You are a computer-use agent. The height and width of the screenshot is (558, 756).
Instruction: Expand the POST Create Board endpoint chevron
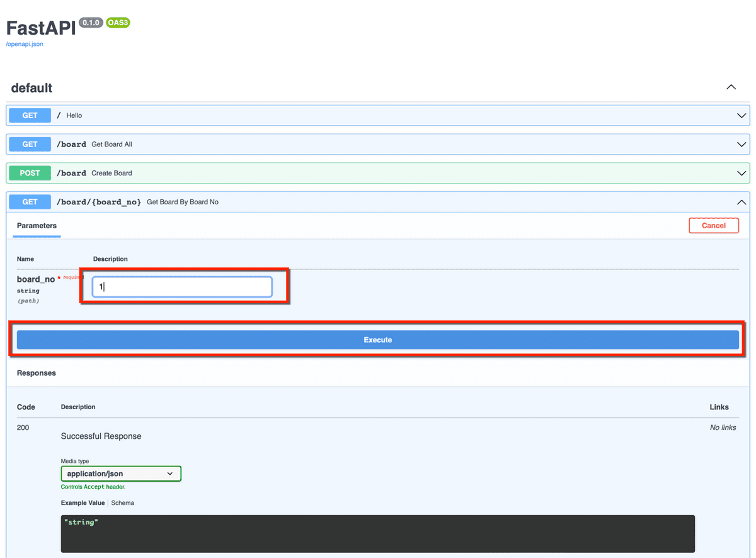pos(742,173)
